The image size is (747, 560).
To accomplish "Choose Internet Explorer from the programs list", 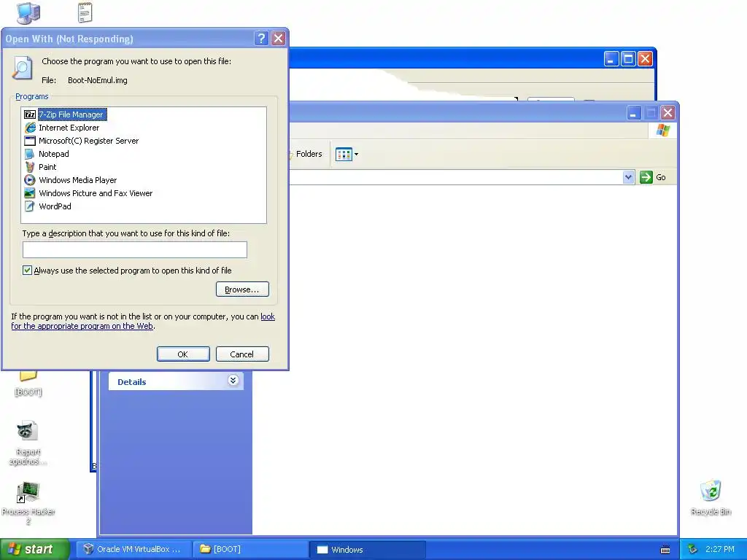I will (69, 128).
